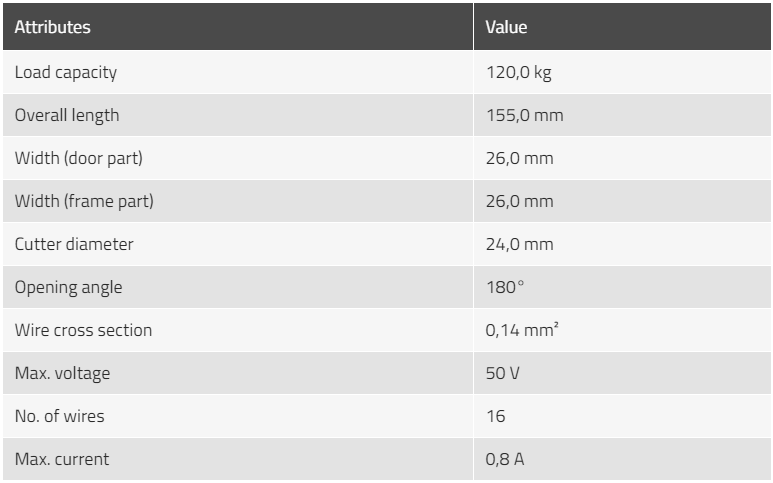Click the Value column header
This screenshot has height=483, width=773.
click(x=506, y=27)
